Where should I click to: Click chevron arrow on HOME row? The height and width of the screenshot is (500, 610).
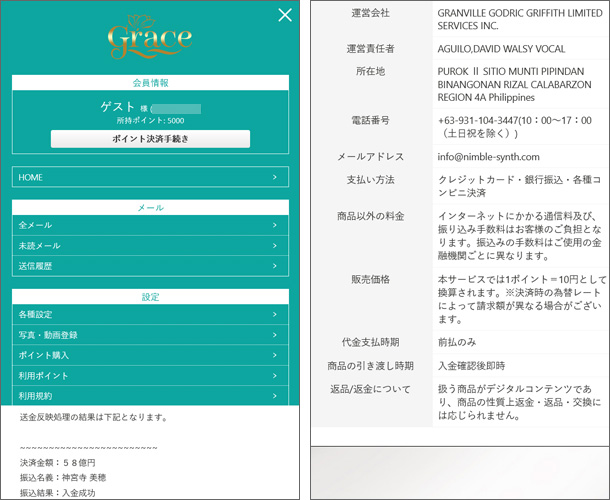click(274, 177)
